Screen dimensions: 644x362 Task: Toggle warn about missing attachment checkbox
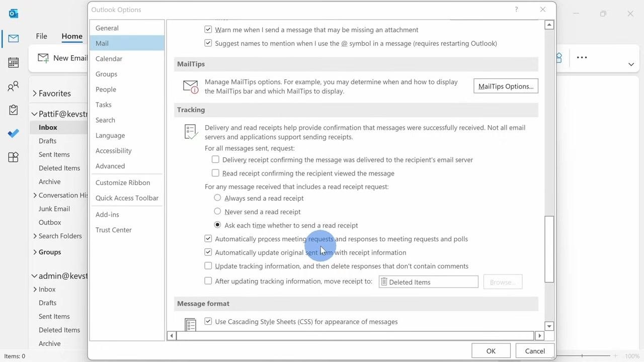208,30
